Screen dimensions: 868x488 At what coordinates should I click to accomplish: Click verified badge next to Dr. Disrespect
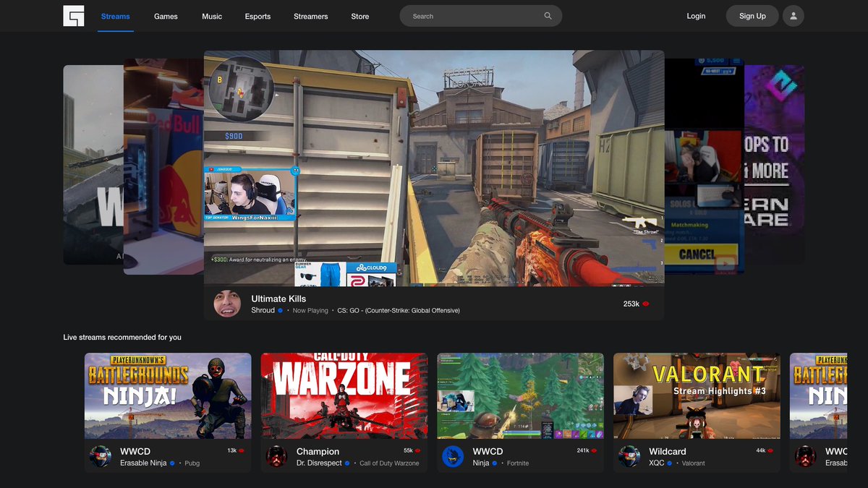click(x=348, y=463)
